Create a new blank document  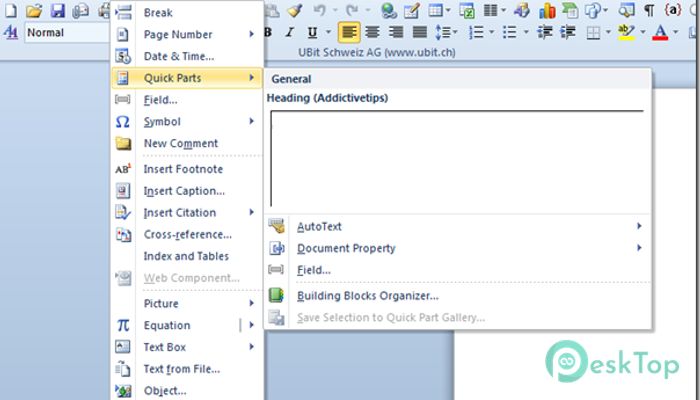point(10,10)
